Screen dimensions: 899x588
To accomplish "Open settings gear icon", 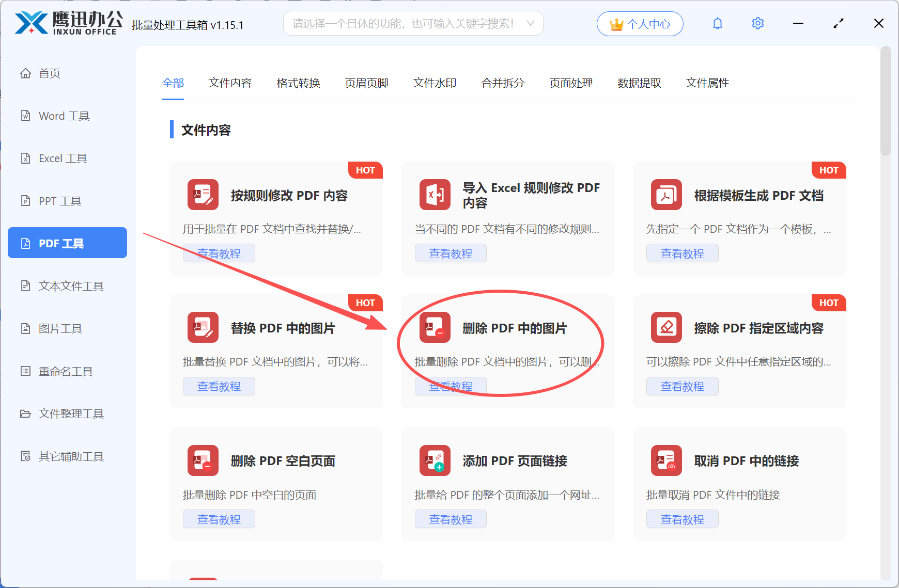I will tap(758, 23).
